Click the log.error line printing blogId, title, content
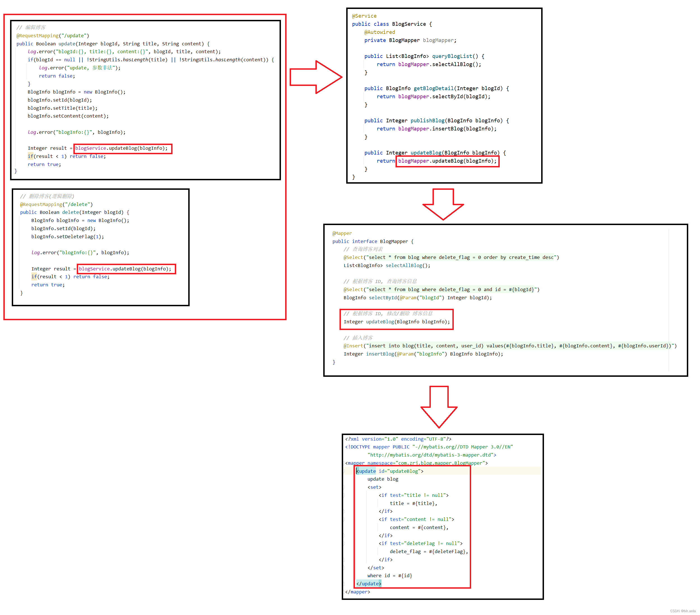This screenshot has height=615, width=700. coord(124,52)
